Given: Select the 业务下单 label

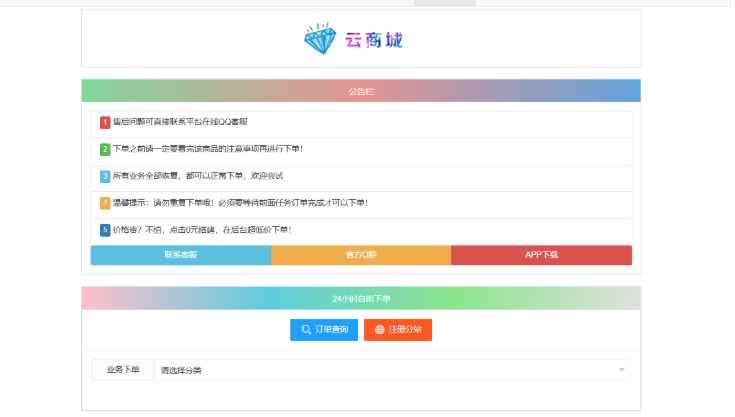Looking at the screenshot, I should 123,370.
